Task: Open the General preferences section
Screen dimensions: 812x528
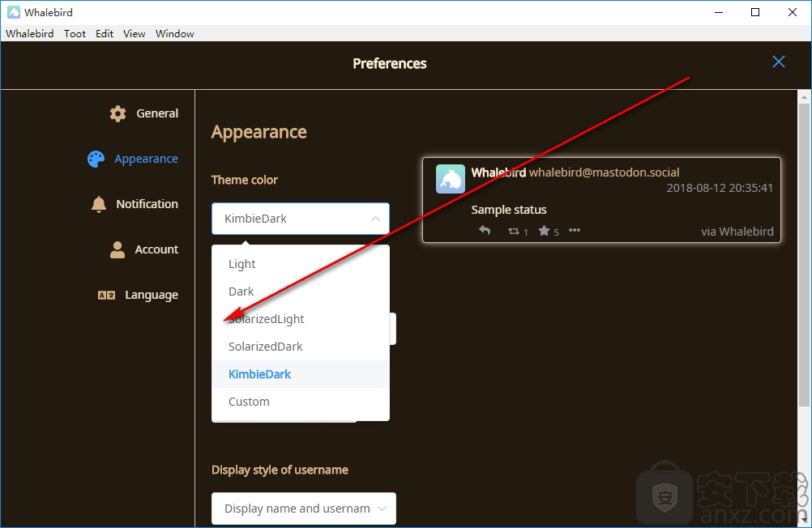Action: pos(144,113)
